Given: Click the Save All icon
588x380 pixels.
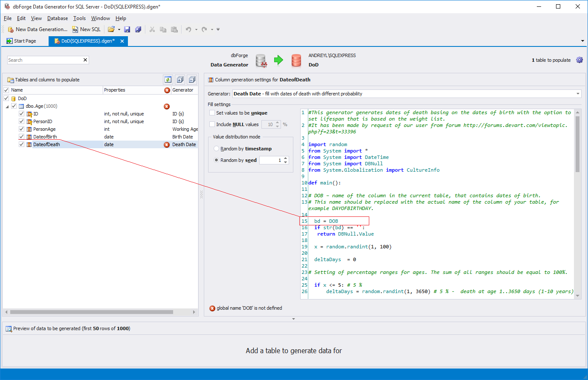Looking at the screenshot, I should pyautogui.click(x=138, y=29).
